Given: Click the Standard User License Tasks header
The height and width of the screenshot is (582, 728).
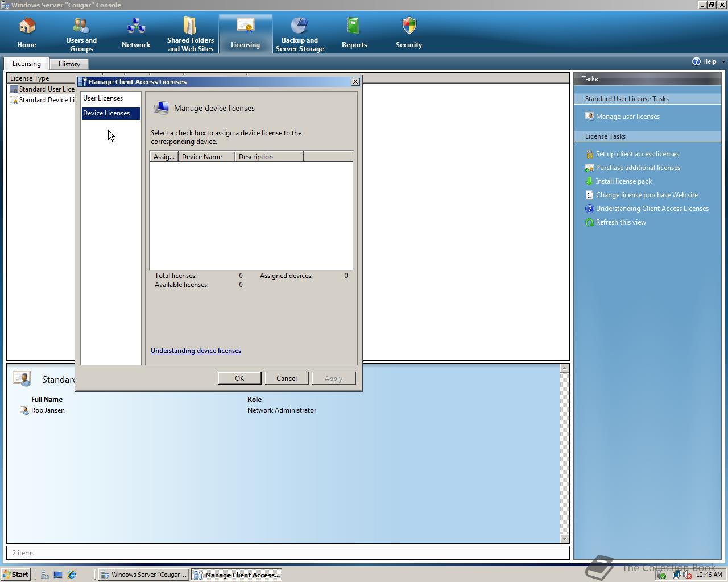Looking at the screenshot, I should tap(627, 99).
